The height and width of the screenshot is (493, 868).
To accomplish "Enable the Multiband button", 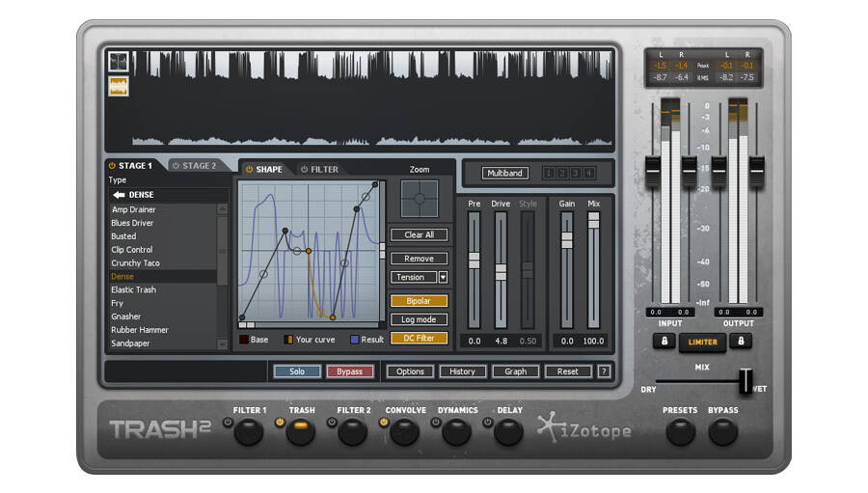I will pyautogui.click(x=504, y=173).
